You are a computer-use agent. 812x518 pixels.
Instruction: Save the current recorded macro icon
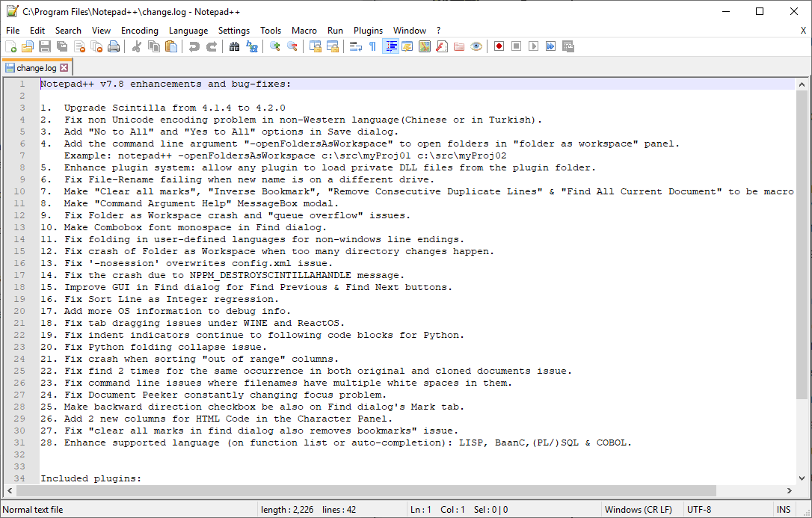tap(568, 46)
